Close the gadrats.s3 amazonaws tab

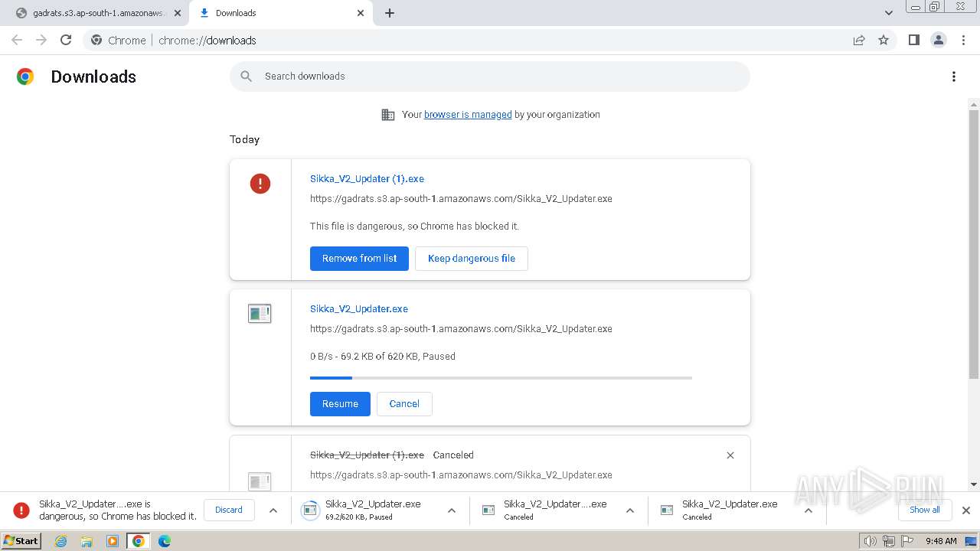[x=178, y=13]
